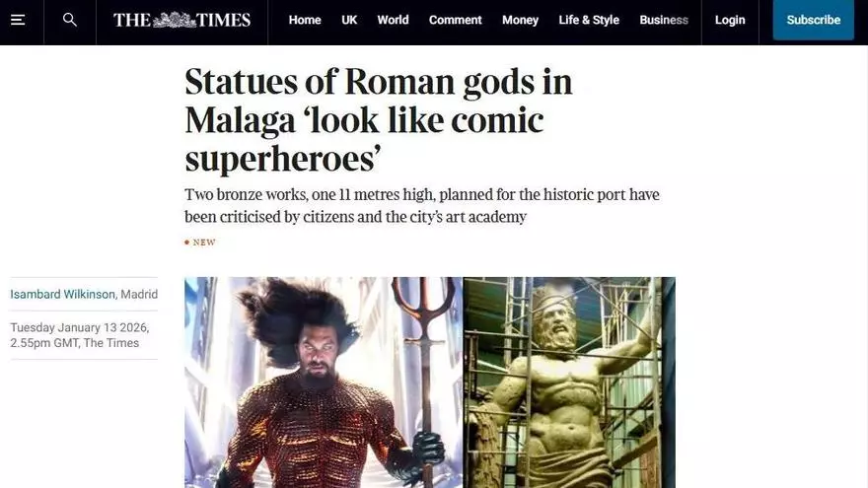The width and height of the screenshot is (868, 488).
Task: Click the Neptune statue photo
Action: [569, 383]
